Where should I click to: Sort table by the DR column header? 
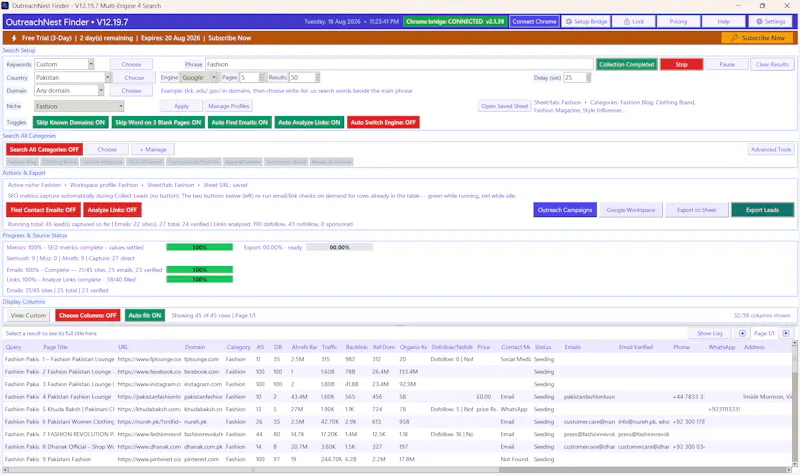pyautogui.click(x=278, y=347)
